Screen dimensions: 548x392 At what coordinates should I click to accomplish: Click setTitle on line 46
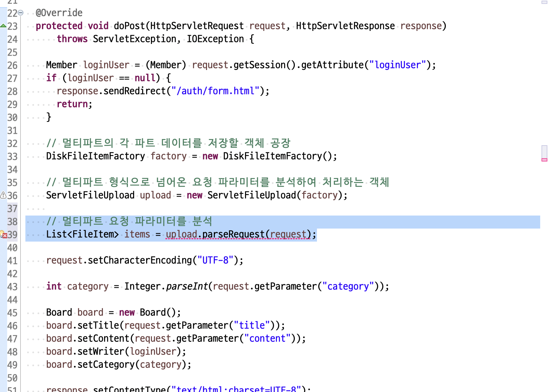[98, 325]
